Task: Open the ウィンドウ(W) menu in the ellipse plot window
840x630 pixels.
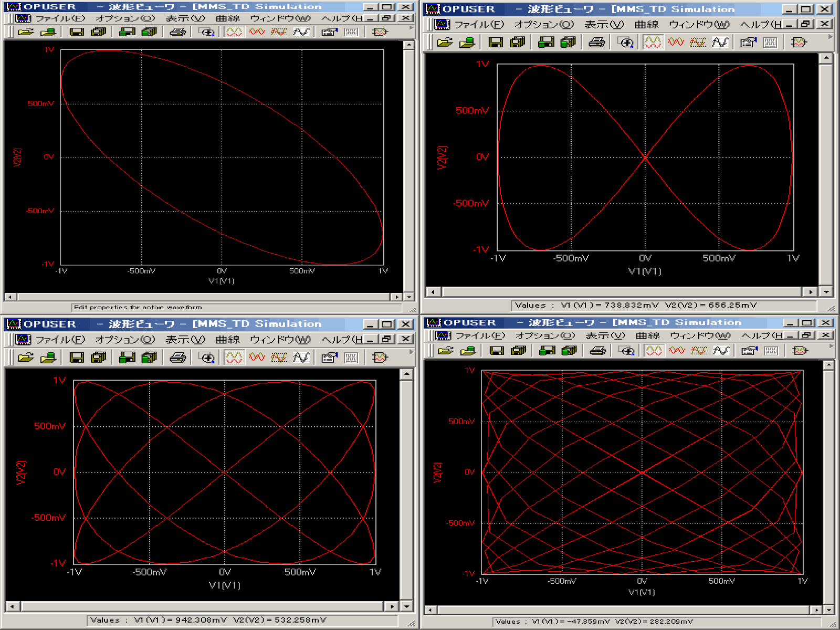Action: 280,18
